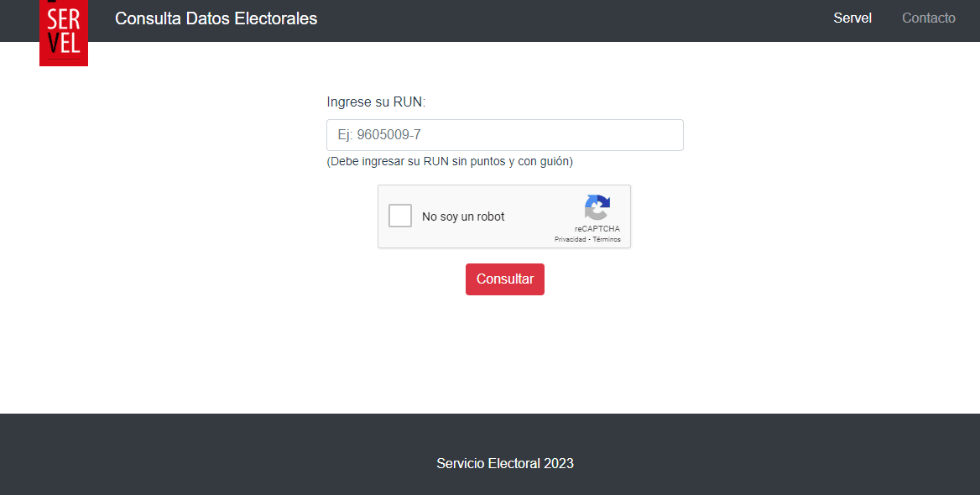Open the reCAPTCHA Términos link
This screenshot has height=495, width=980.
click(x=607, y=239)
